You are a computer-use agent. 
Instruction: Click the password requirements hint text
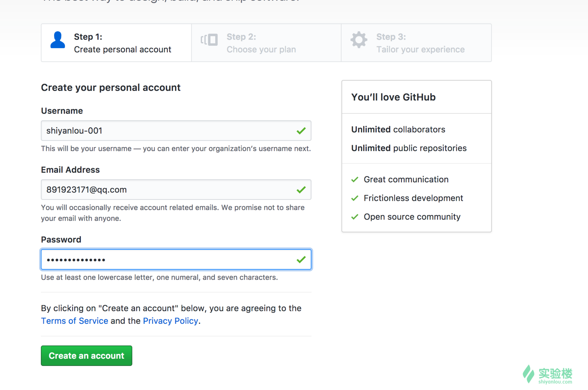click(x=159, y=277)
